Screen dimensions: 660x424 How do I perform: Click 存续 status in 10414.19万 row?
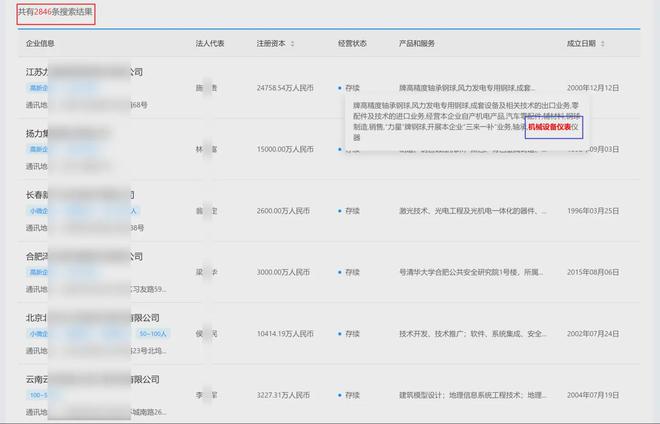click(352, 334)
